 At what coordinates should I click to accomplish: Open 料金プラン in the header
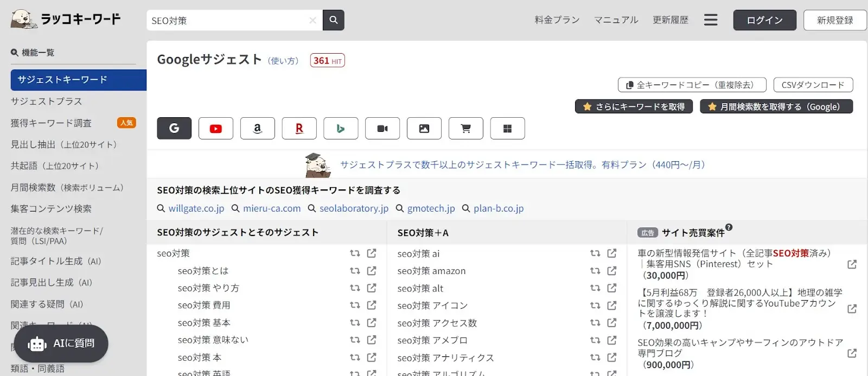557,20
